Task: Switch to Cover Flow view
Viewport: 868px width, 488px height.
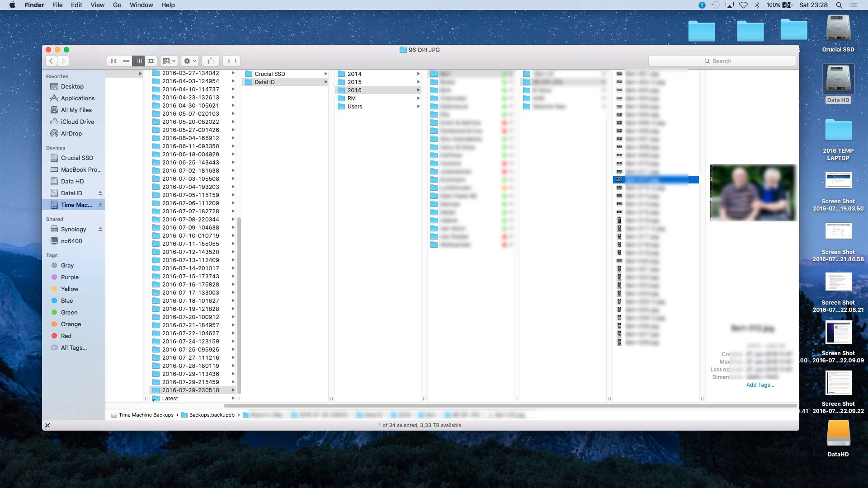Action: point(151,61)
